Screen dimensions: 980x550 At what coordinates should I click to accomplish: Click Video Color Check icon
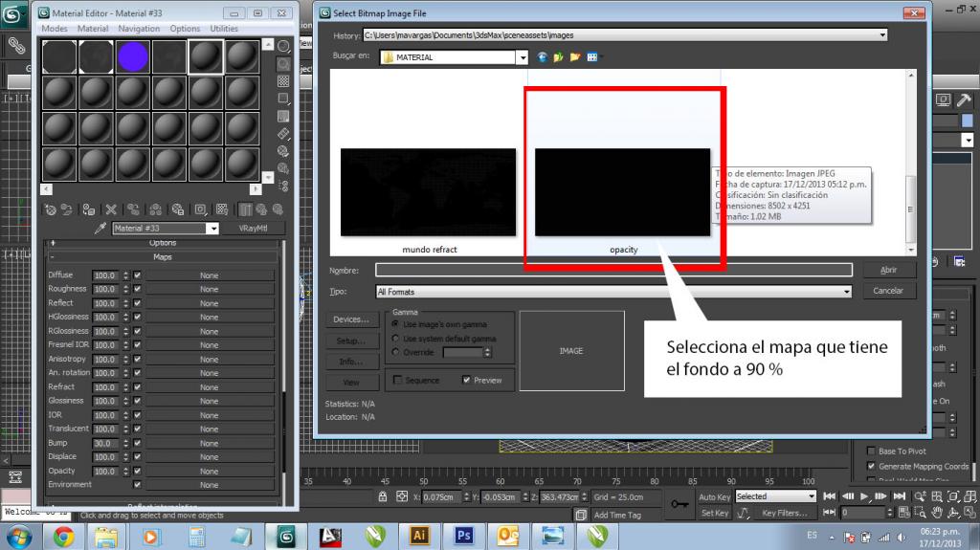coord(283,117)
